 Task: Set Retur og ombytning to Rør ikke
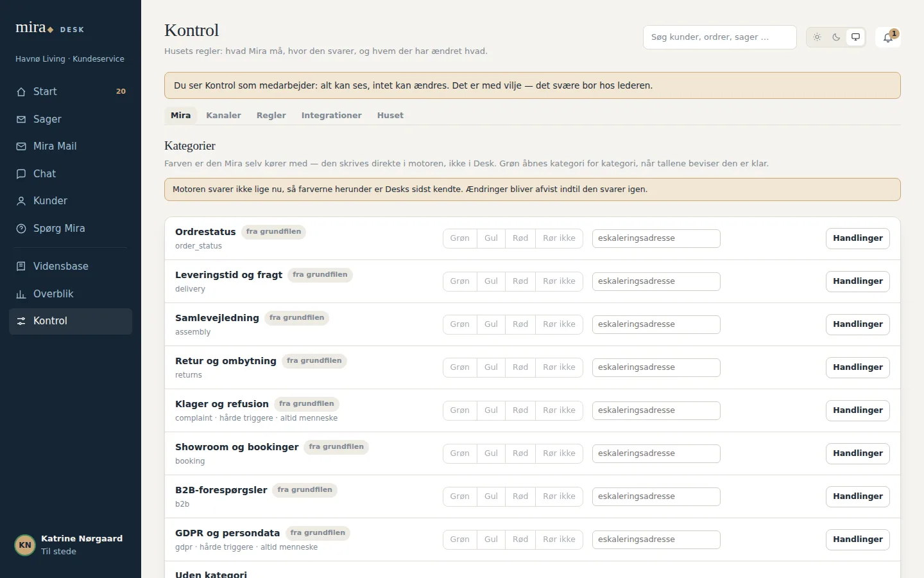pos(559,367)
